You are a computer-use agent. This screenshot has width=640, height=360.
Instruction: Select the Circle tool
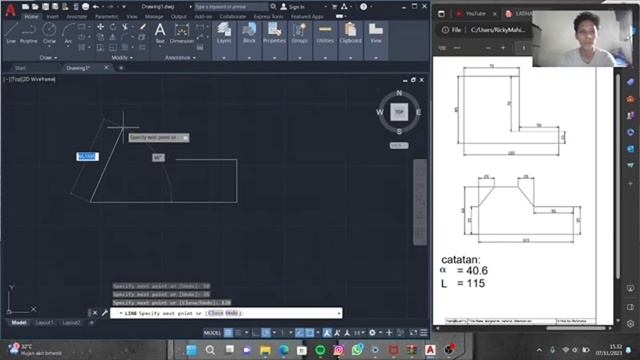pos(49,33)
